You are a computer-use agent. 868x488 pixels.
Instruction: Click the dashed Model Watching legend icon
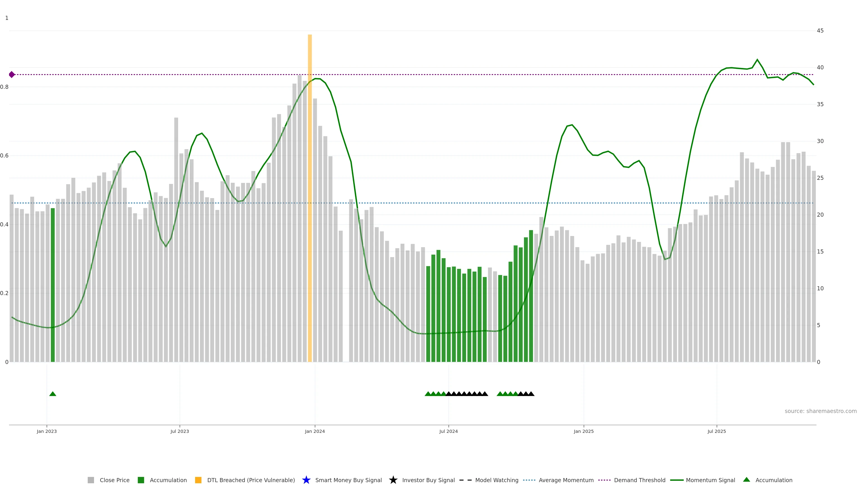(x=465, y=480)
